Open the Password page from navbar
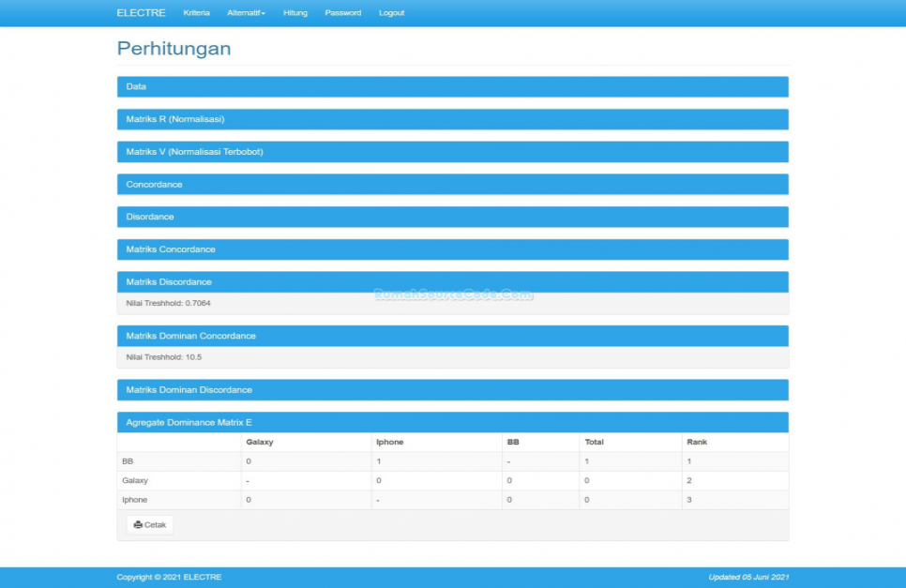The image size is (906, 588). click(343, 12)
